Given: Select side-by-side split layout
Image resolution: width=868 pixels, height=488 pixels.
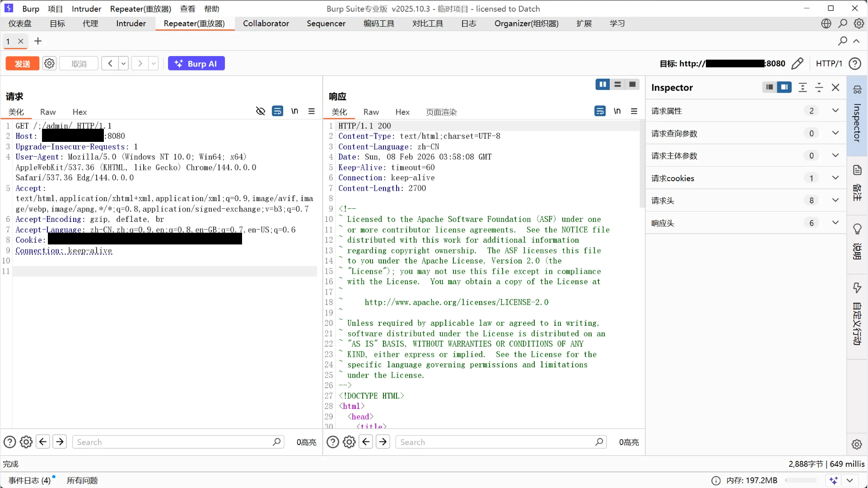Looking at the screenshot, I should [603, 84].
